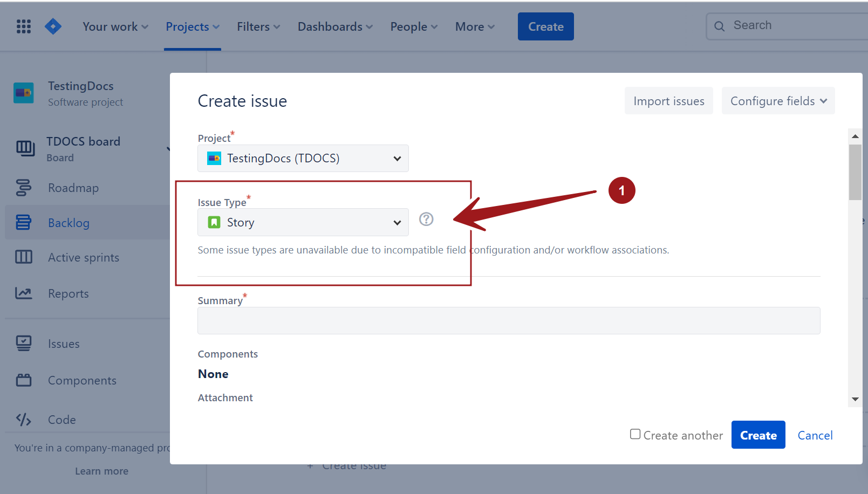Expand the Project TestingDocs dropdown
868x494 pixels.
click(x=303, y=159)
